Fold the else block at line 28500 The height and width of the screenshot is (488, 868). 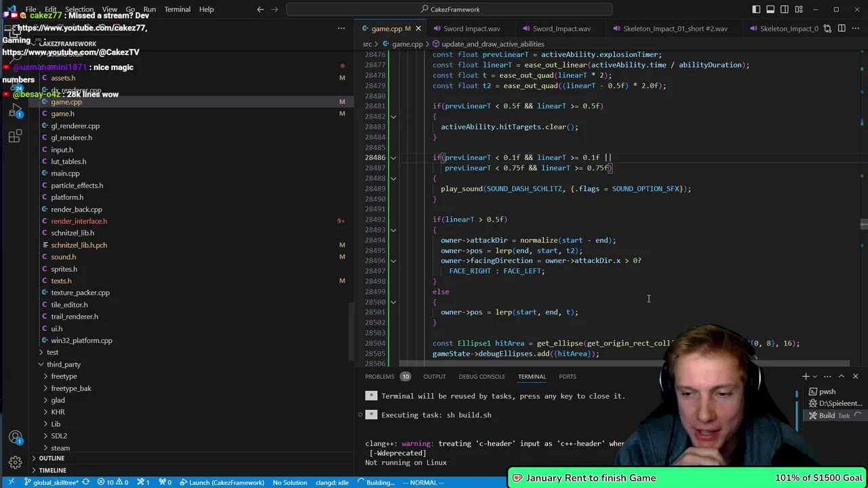[x=393, y=302]
